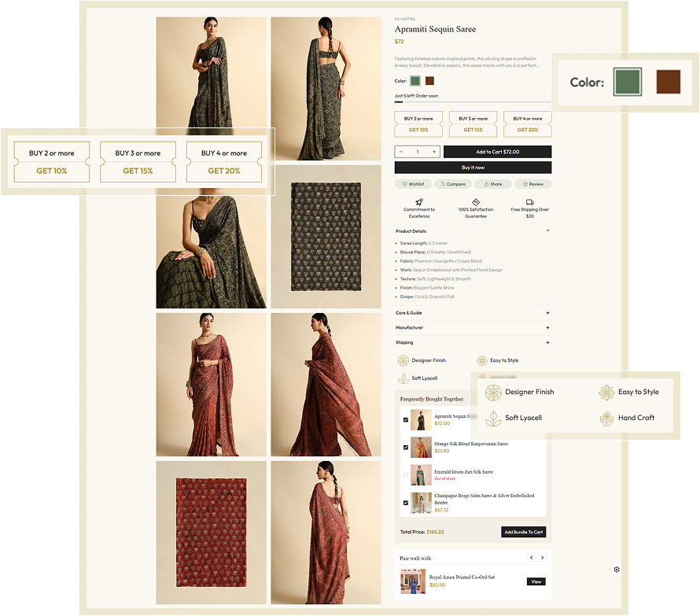Click the Wishlist heart button
The height and width of the screenshot is (616, 700).
point(413,184)
